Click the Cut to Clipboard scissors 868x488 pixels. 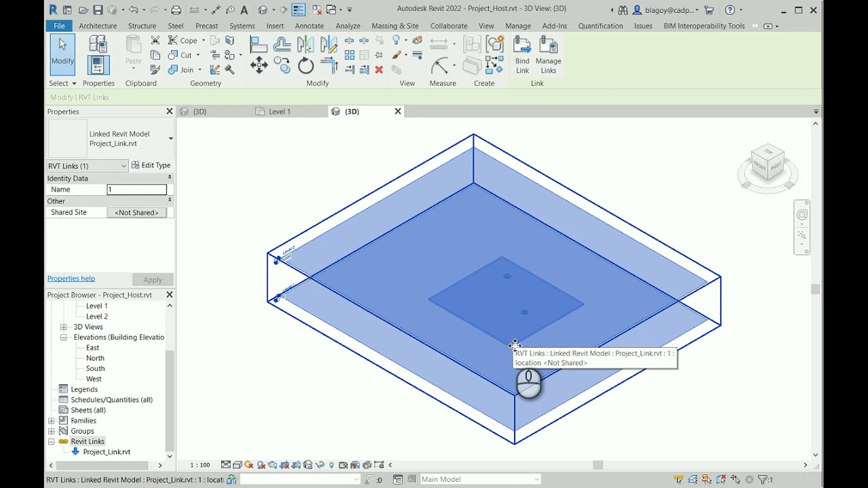click(155, 41)
